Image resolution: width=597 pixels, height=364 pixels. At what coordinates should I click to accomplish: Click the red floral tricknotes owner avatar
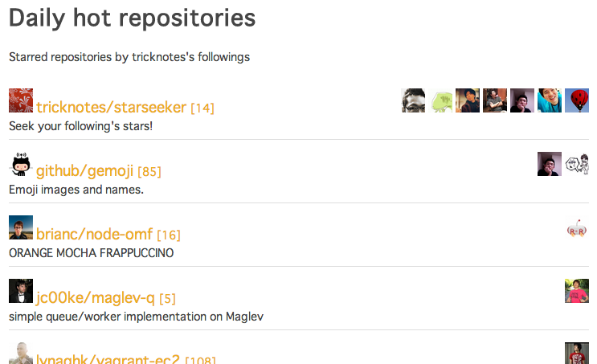[x=21, y=100]
